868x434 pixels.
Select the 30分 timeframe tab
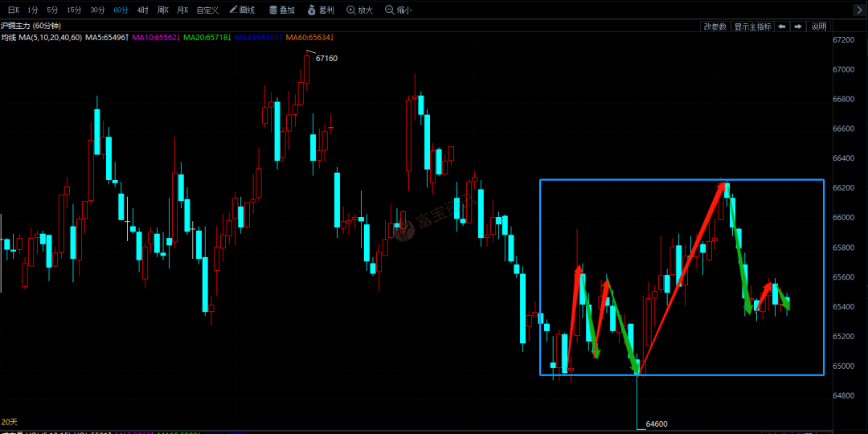(97, 10)
